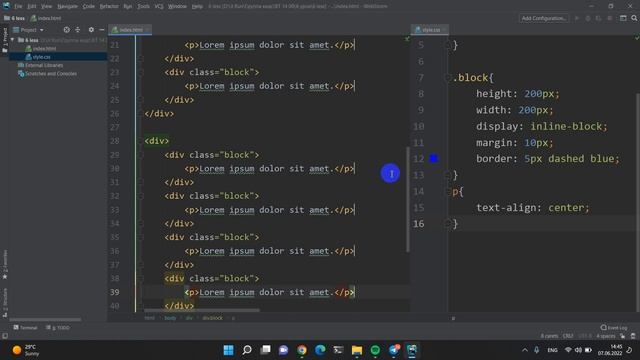This screenshot has height=360, width=640.
Task: Click the 6 less breadcrumb in navigation bar
Action: (15, 18)
